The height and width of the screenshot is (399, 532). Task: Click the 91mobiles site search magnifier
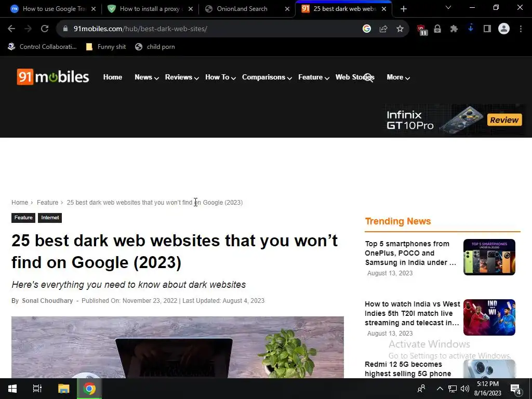point(368,78)
